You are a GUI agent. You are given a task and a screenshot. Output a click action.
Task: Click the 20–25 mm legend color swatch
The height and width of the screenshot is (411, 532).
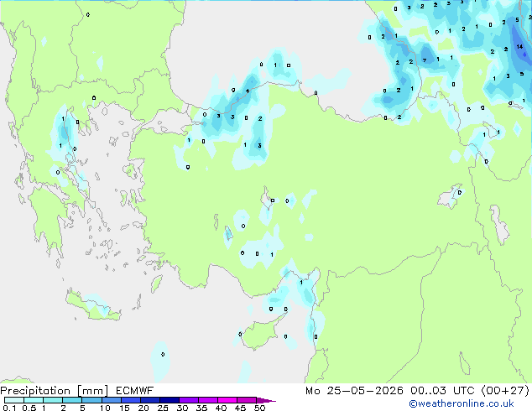tap(150, 400)
